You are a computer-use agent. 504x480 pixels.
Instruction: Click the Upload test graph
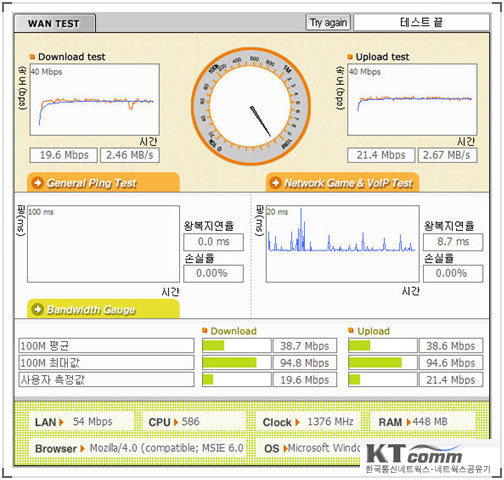pyautogui.click(x=412, y=100)
